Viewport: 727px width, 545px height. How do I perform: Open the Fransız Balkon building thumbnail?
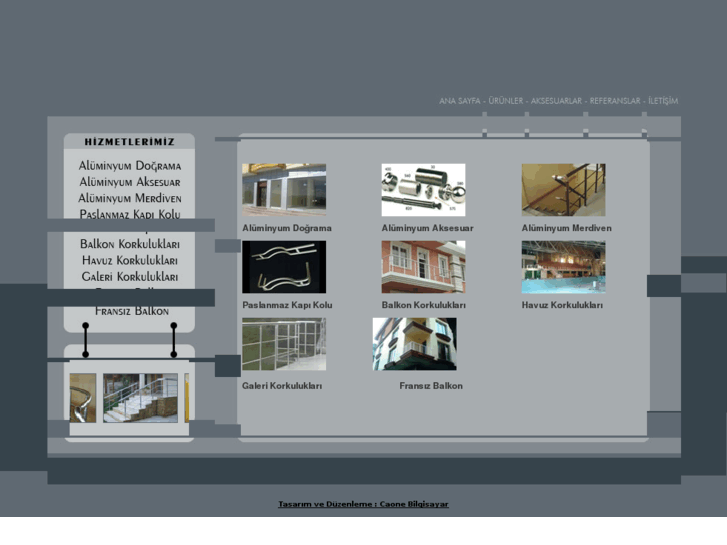pyautogui.click(x=415, y=344)
